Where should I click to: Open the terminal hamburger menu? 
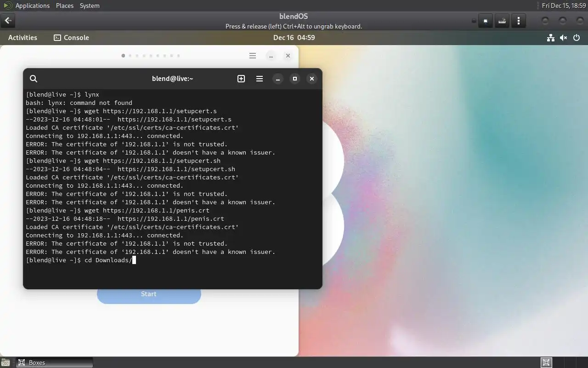260,79
